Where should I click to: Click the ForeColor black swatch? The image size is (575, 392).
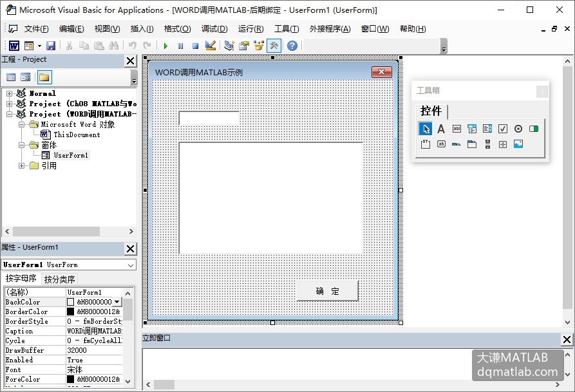(70, 379)
